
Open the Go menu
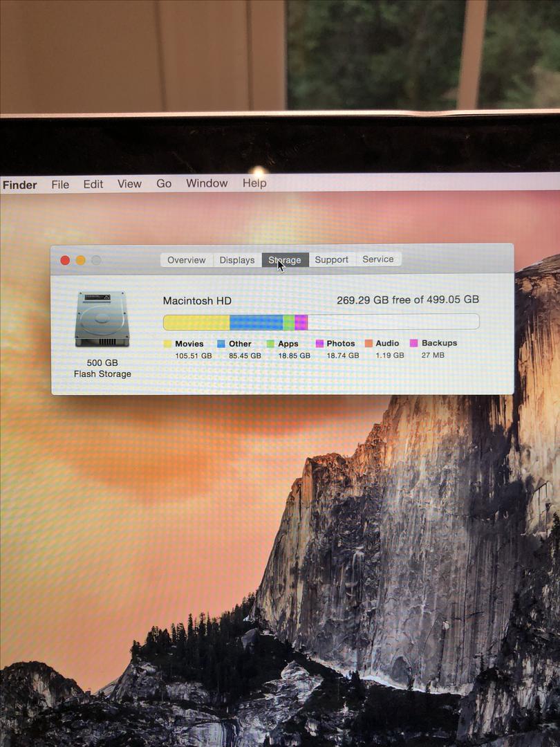click(164, 183)
